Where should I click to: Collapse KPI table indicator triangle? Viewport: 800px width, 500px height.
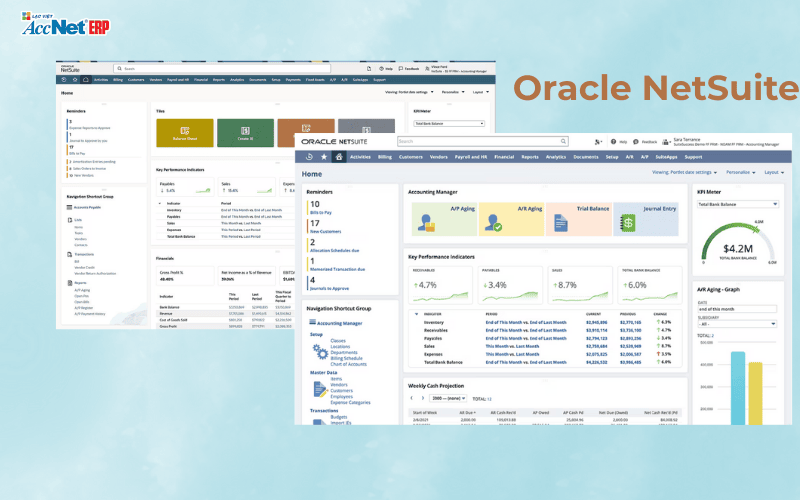(416, 314)
